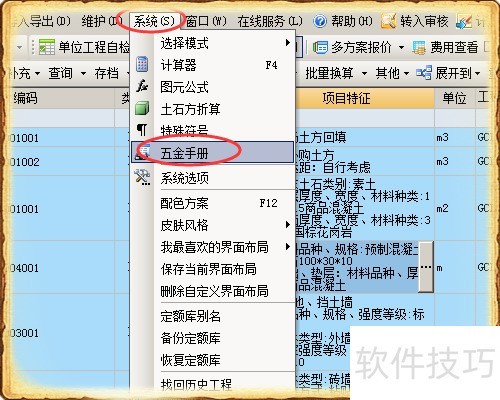Click the formula icon beside 图元公式
500x400 pixels.
click(x=142, y=86)
